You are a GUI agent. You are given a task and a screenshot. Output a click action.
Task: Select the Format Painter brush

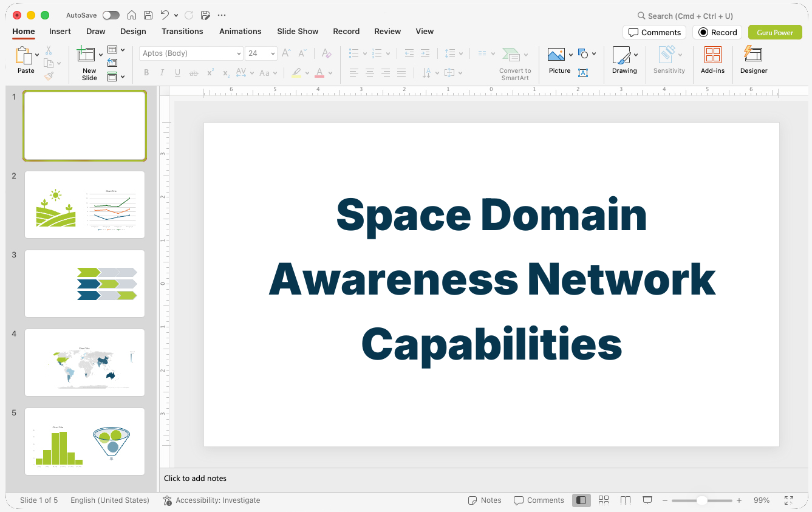[x=49, y=76]
